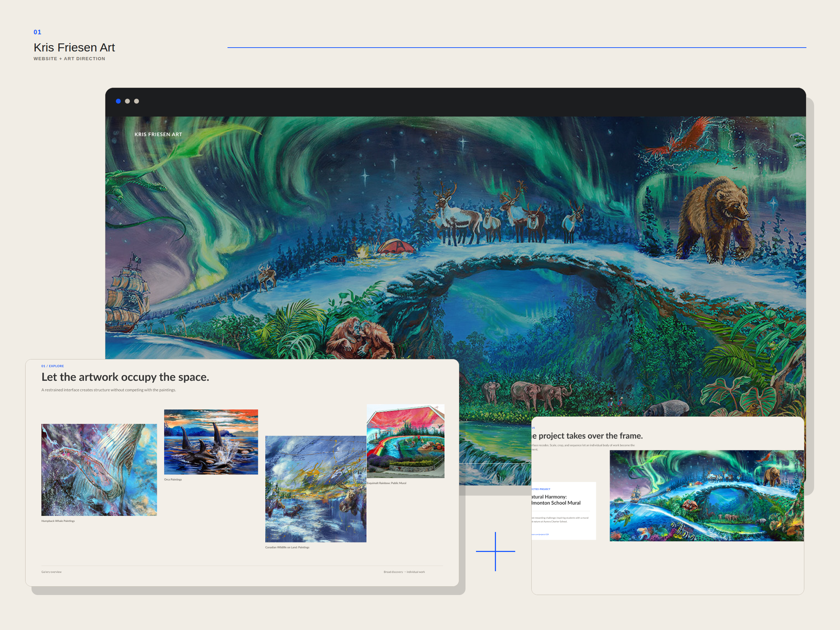Open the Esquimalt Rainbow mural image
The width and height of the screenshot is (840, 630).
click(406, 441)
